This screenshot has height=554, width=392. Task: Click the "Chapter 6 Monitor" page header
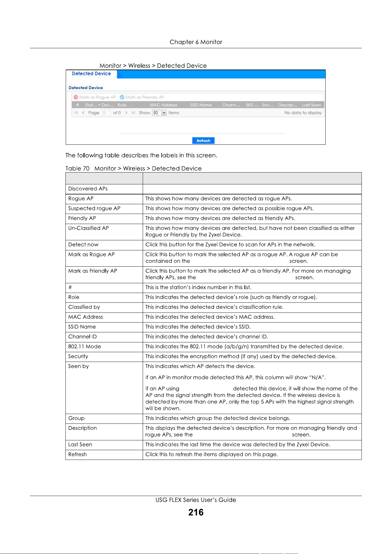point(196,42)
